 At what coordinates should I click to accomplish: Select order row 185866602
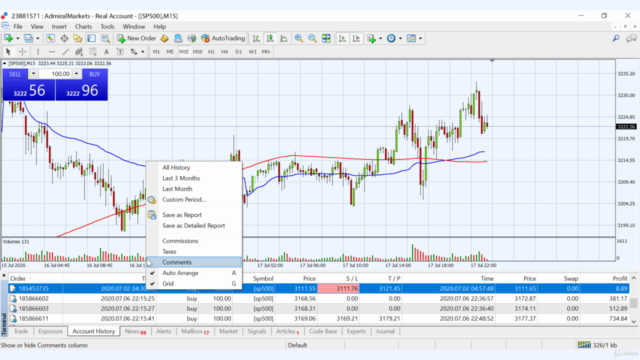318,299
